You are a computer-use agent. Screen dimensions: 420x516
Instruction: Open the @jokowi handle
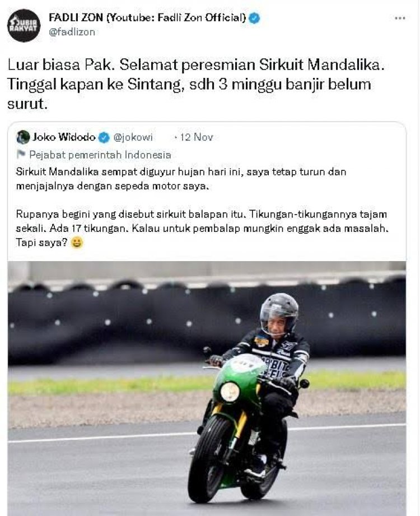tap(133, 137)
